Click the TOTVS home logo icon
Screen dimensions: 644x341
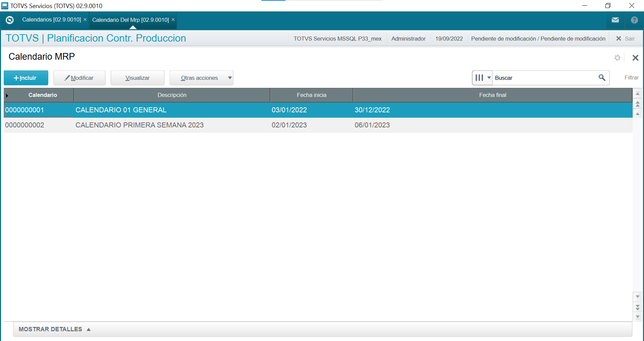click(x=10, y=20)
